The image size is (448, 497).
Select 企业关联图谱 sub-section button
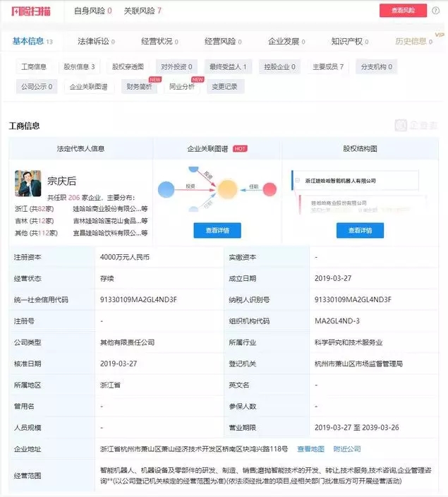click(88, 87)
